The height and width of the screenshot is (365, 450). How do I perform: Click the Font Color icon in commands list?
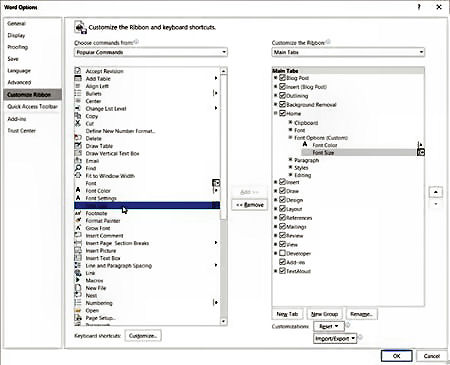(x=78, y=190)
